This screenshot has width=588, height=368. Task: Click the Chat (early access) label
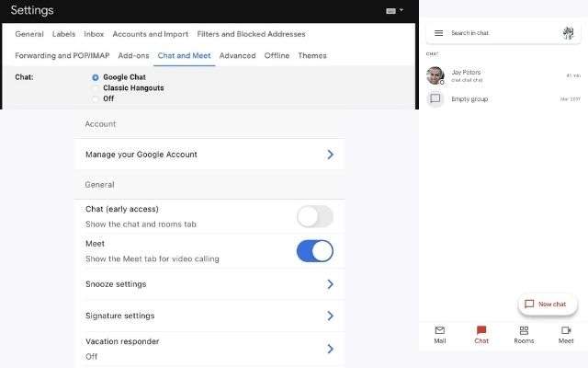coord(122,209)
